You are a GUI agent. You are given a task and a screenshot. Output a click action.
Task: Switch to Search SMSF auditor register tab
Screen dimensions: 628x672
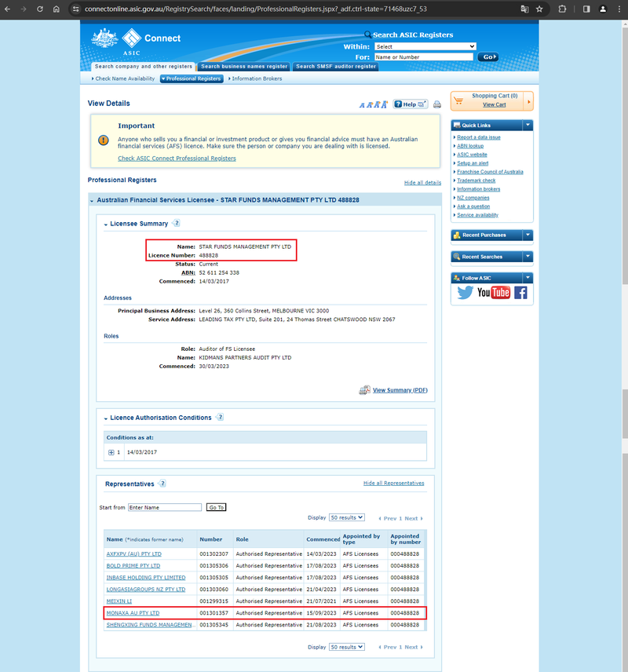336,67
